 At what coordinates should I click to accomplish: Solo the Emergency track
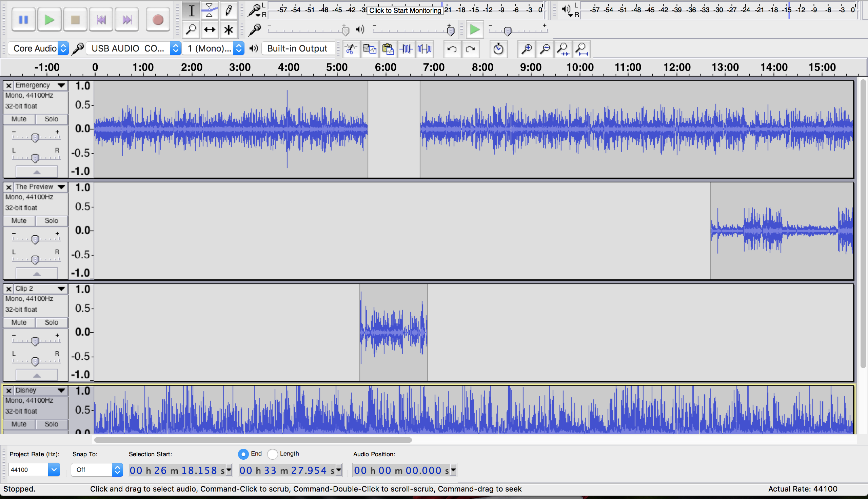pyautogui.click(x=52, y=119)
